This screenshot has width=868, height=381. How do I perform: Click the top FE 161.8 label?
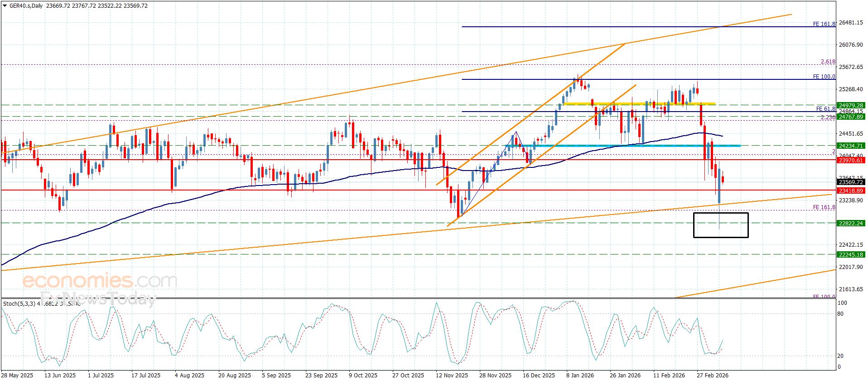coord(824,24)
